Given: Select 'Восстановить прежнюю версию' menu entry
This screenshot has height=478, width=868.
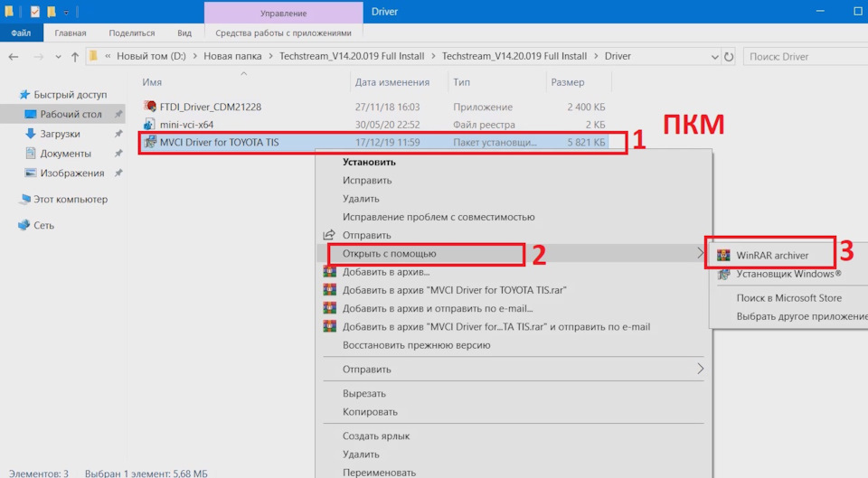Looking at the screenshot, I should point(416,344).
